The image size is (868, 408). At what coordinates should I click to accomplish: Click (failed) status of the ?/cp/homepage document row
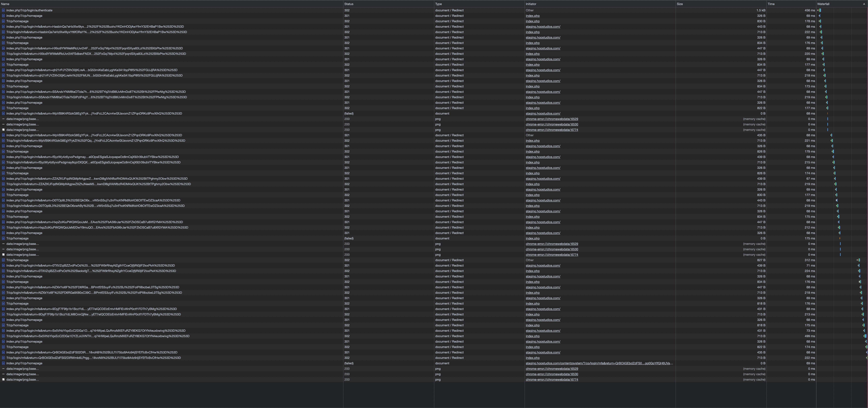(349, 238)
